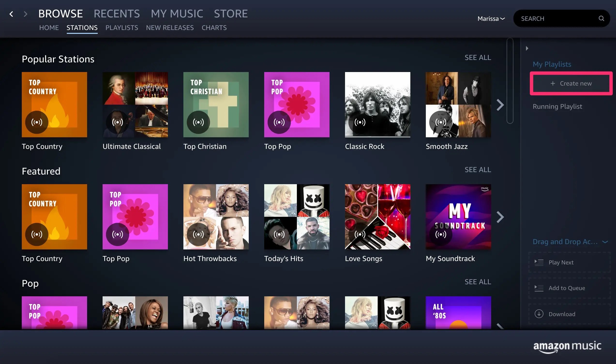Click the Add to Queue list icon
This screenshot has height=364, width=616.
tap(539, 288)
